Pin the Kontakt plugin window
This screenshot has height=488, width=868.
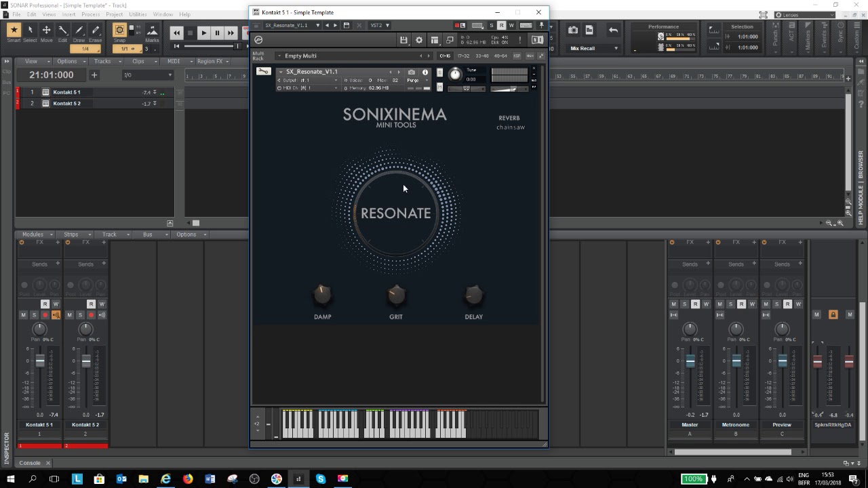point(541,25)
